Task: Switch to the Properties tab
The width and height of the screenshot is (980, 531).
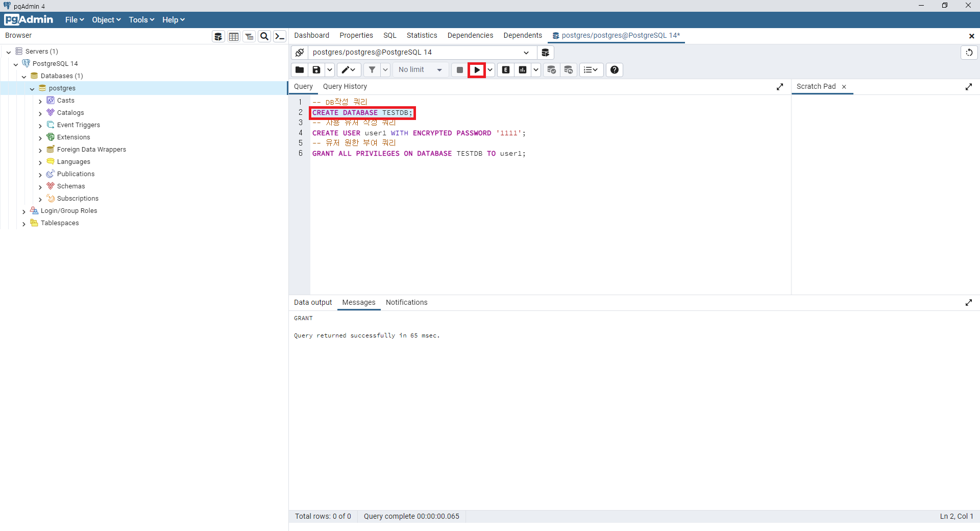Action: [x=356, y=35]
